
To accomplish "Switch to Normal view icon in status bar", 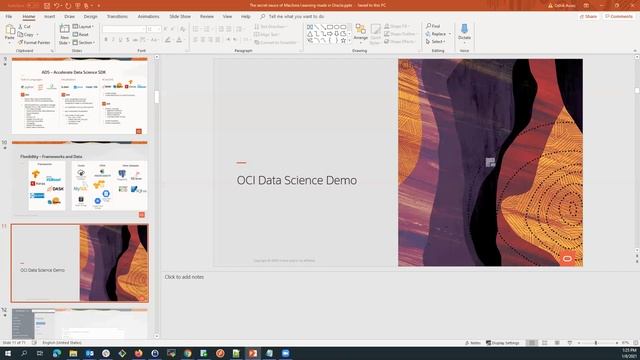I will tap(531, 343).
